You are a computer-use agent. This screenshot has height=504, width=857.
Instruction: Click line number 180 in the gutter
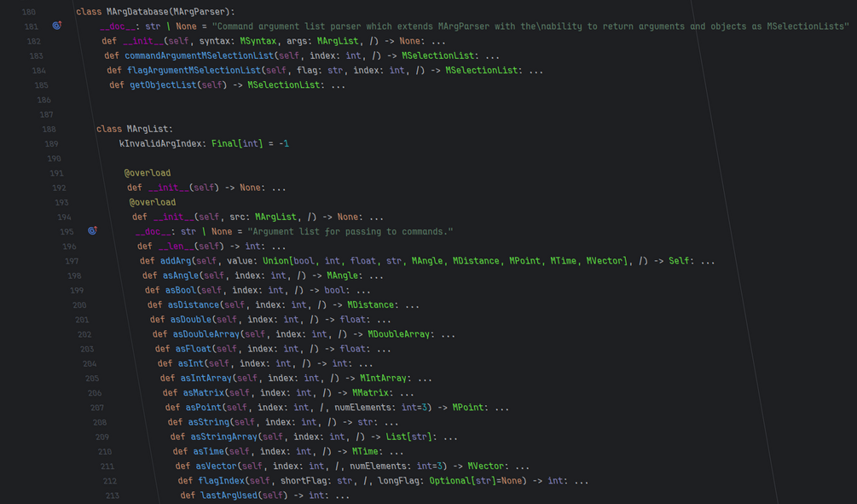click(x=29, y=11)
